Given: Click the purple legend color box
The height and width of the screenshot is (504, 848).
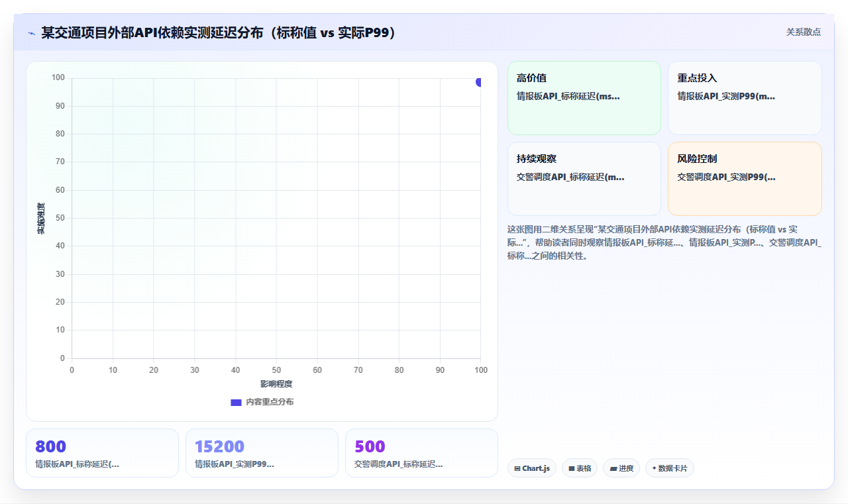Looking at the screenshot, I should point(236,402).
